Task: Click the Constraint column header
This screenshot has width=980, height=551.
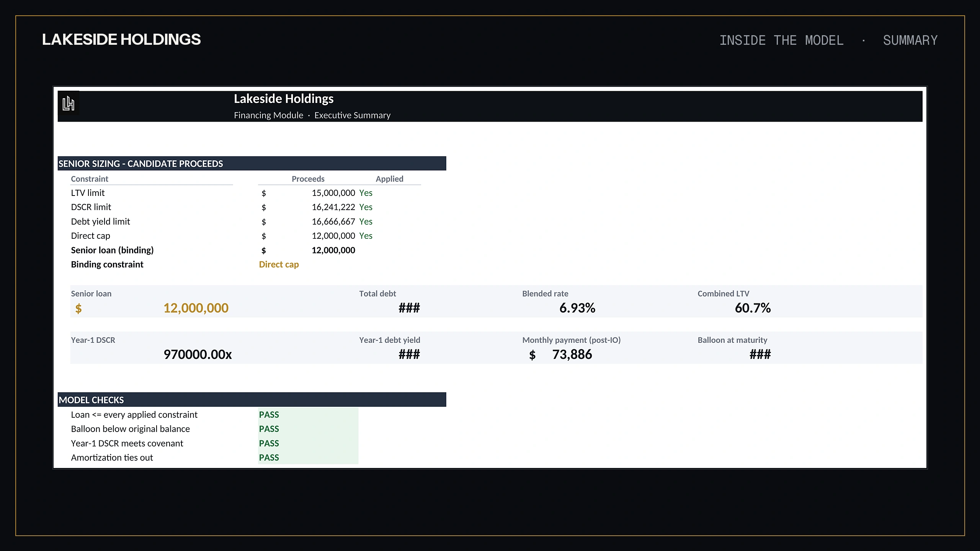Action: click(x=90, y=179)
